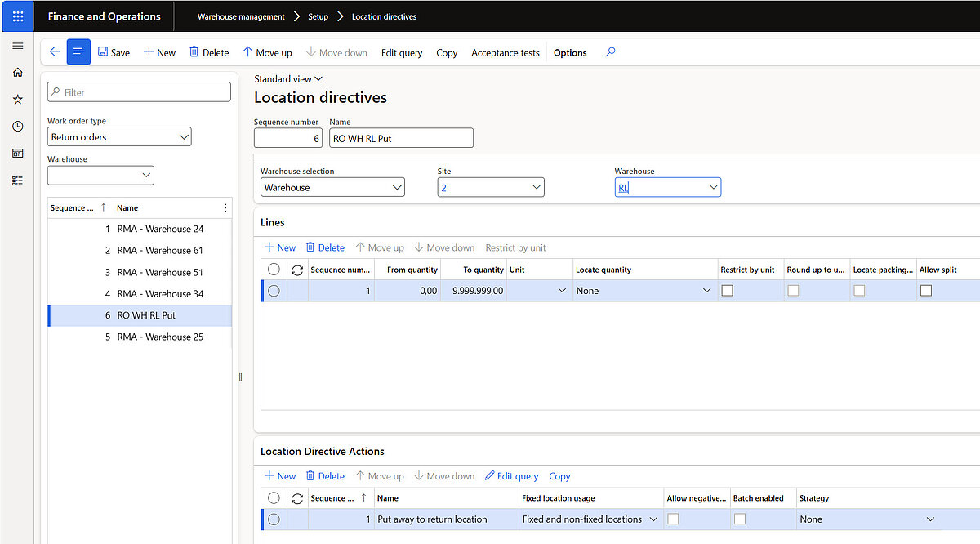
Task: Expand the navigation pane hamburger icon
Action: [x=17, y=45]
